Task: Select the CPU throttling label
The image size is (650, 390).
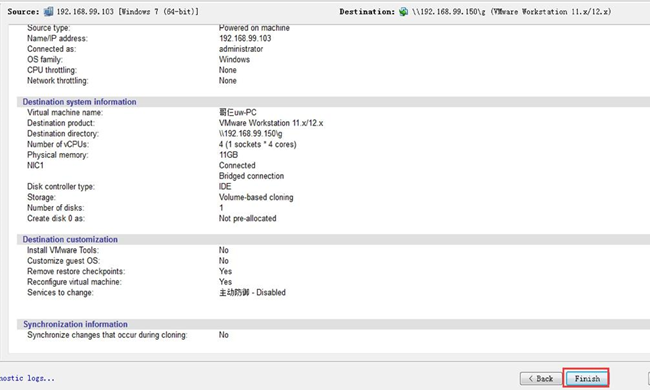Action: click(52, 70)
